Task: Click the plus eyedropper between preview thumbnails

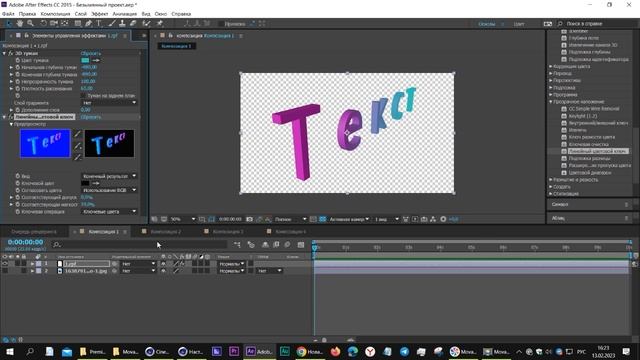Action: 77,146
